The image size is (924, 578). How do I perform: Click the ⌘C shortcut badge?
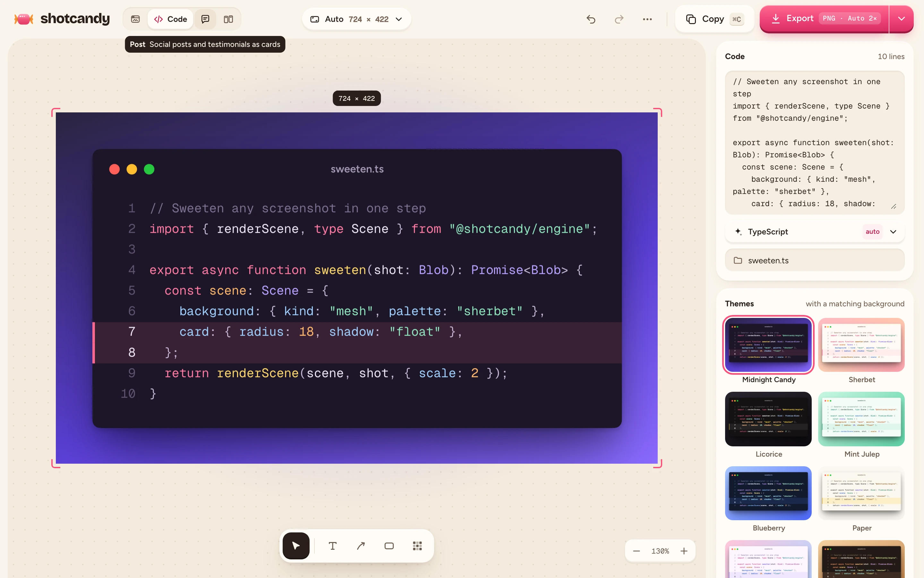coord(737,19)
